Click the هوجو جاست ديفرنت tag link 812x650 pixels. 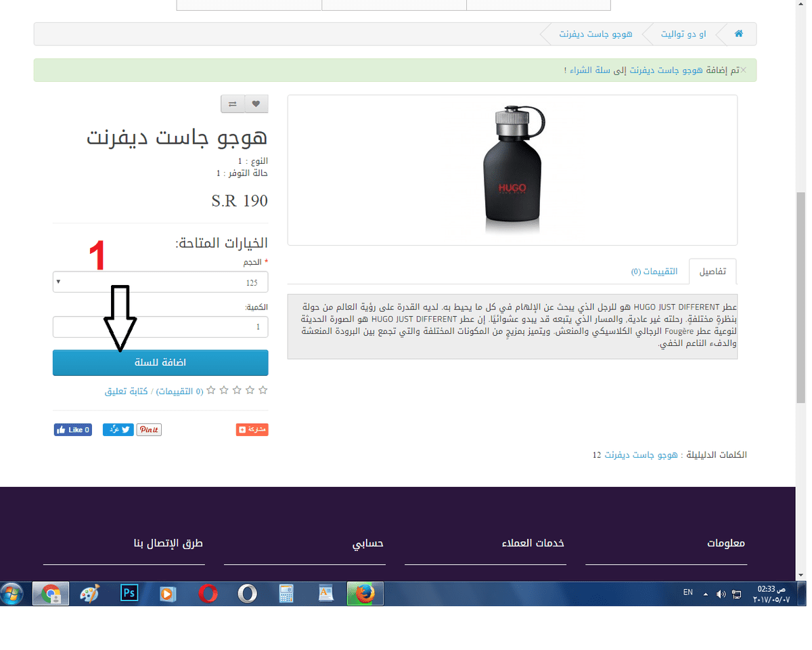(x=639, y=455)
